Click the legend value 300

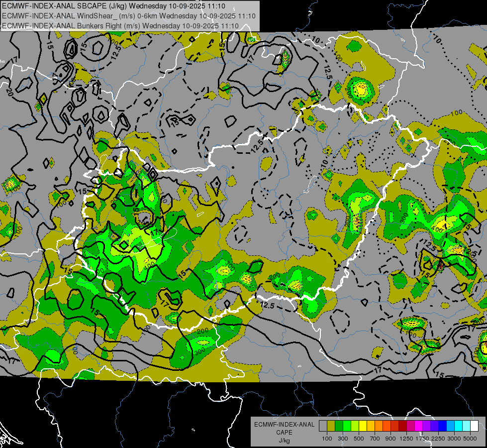coord(343,439)
